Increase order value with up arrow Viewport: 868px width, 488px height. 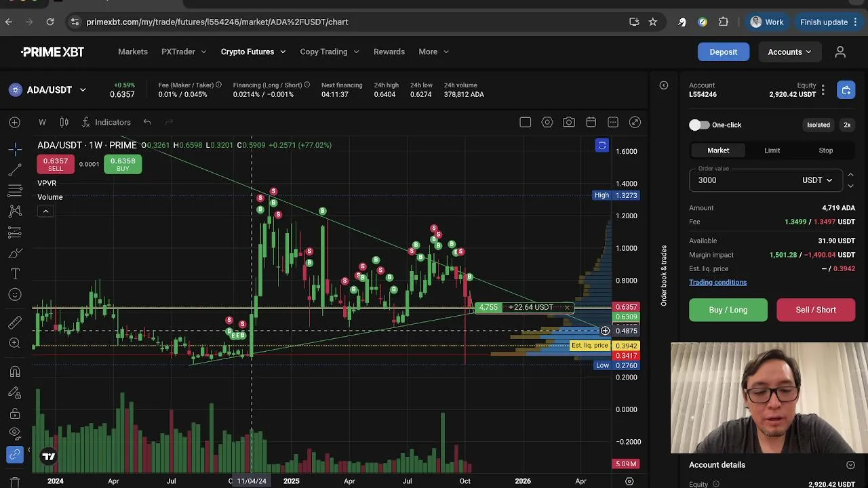click(850, 175)
